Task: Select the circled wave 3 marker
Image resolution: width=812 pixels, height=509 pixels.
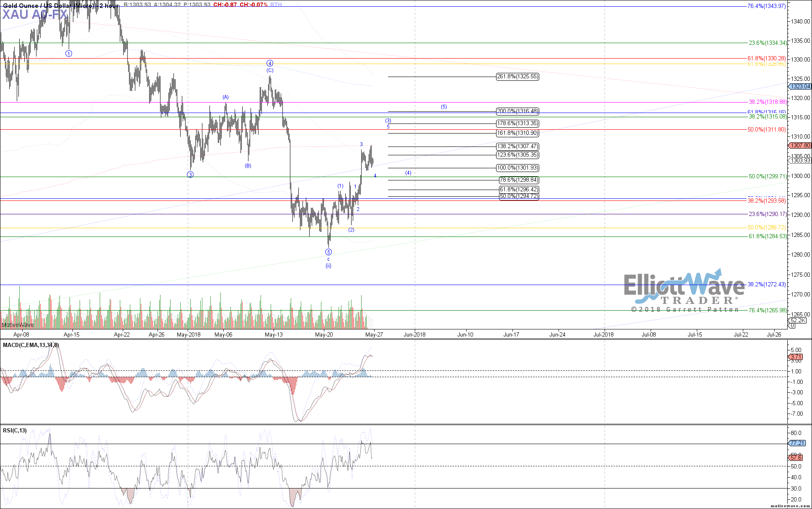Action: (x=190, y=175)
